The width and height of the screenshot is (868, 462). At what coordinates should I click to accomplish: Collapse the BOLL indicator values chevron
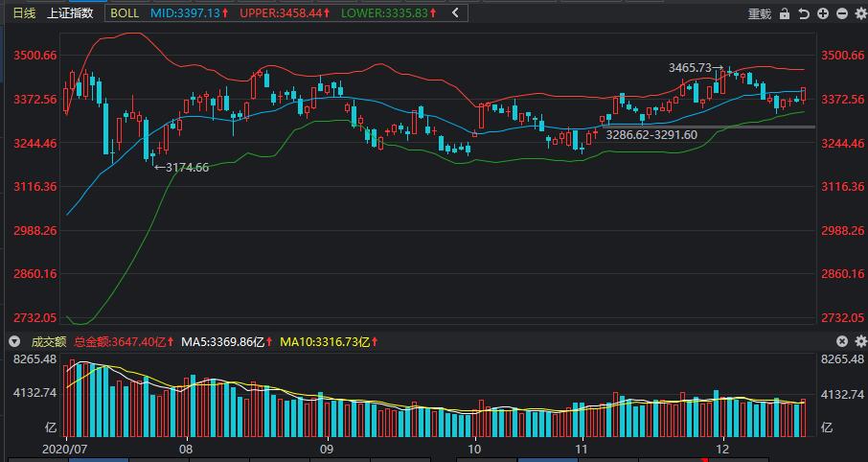[x=455, y=12]
